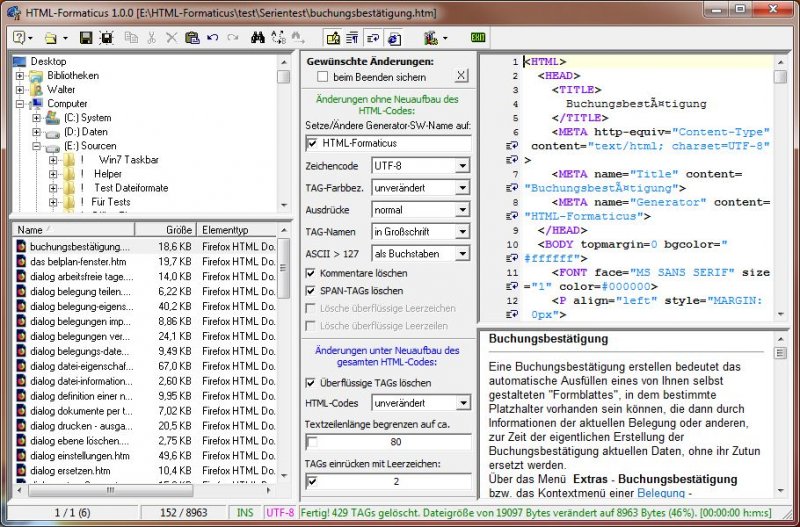Expand the (C:) System drive node
Image resolution: width=800 pixels, height=527 pixels.
[37, 117]
